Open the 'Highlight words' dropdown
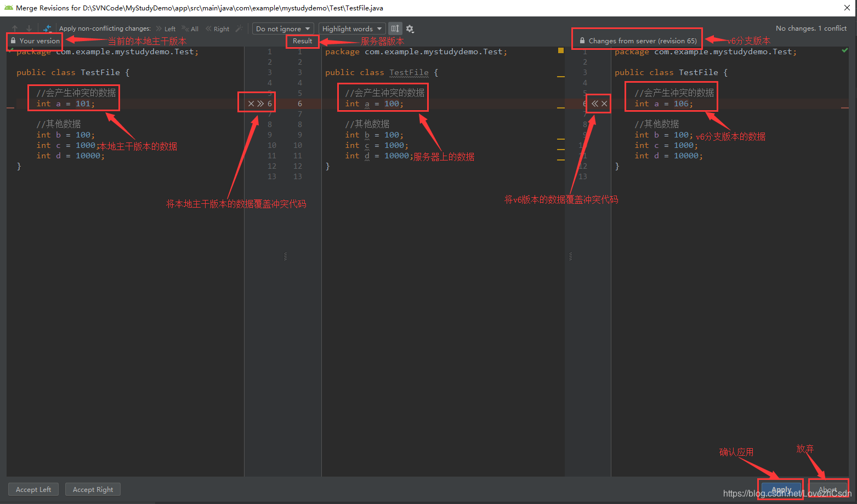The height and width of the screenshot is (504, 857). click(x=352, y=28)
